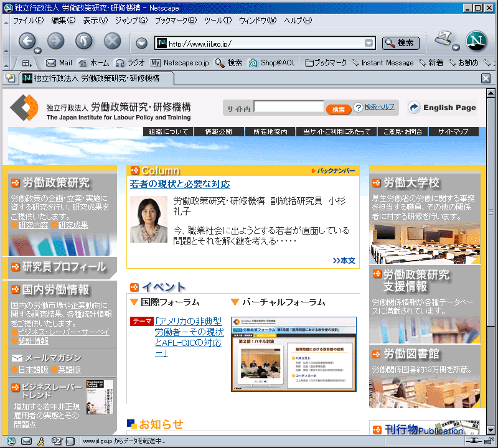This screenshot has width=498, height=448.
Task: Click the vertical scrollbar up arrow
Action: tap(491, 93)
